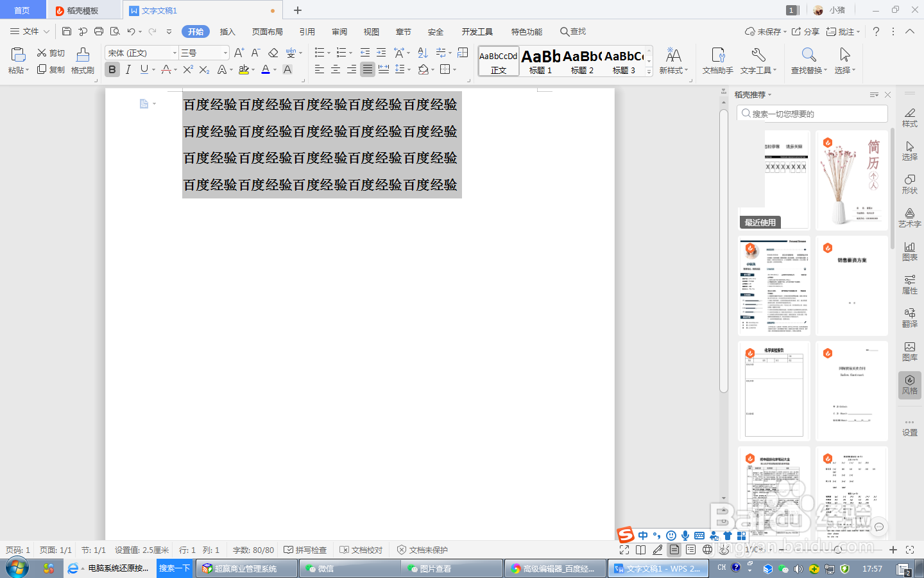Click 最近使用 template thumbnail
Viewport: 924px width, 578px height.
(774, 180)
